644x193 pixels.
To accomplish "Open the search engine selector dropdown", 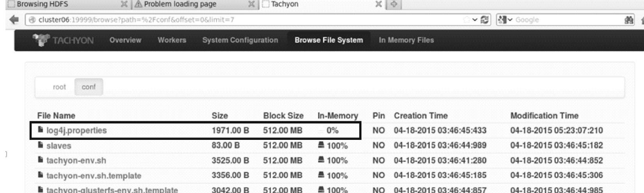I will tap(506, 20).
